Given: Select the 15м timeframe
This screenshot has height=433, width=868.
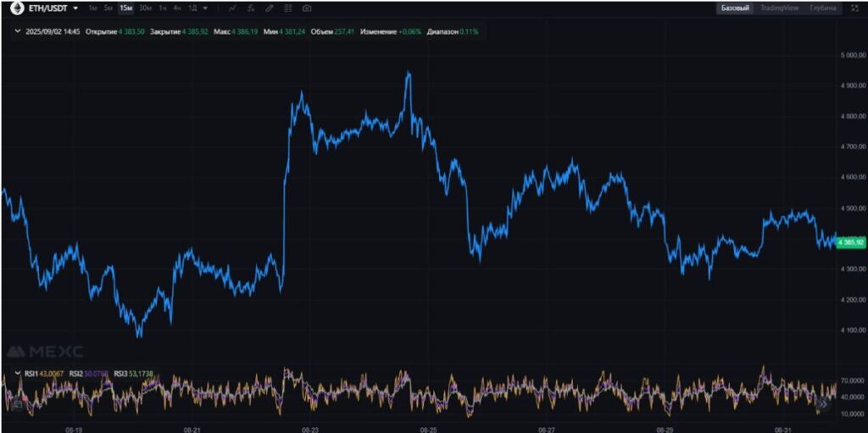Looking at the screenshot, I should [125, 8].
